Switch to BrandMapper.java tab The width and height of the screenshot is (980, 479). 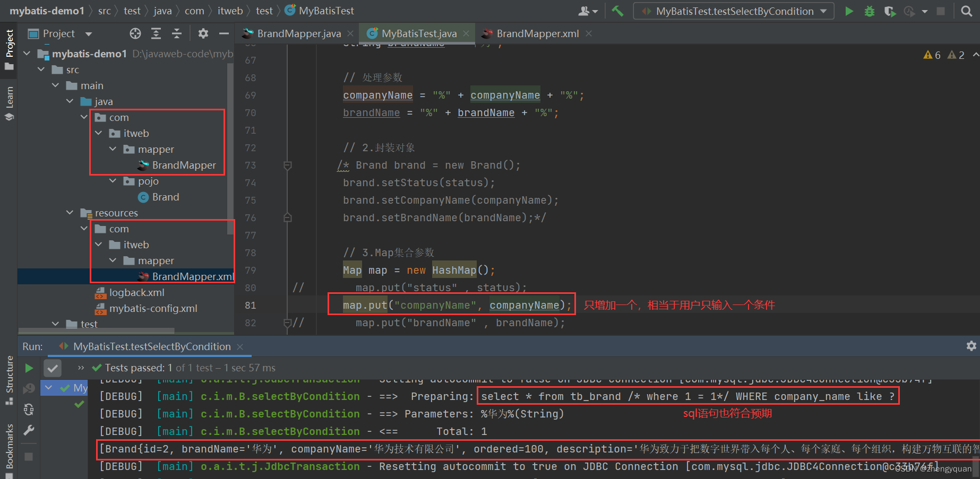point(299,33)
